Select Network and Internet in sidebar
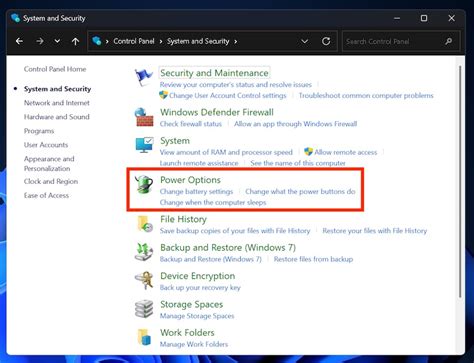The height and width of the screenshot is (363, 474). [57, 103]
